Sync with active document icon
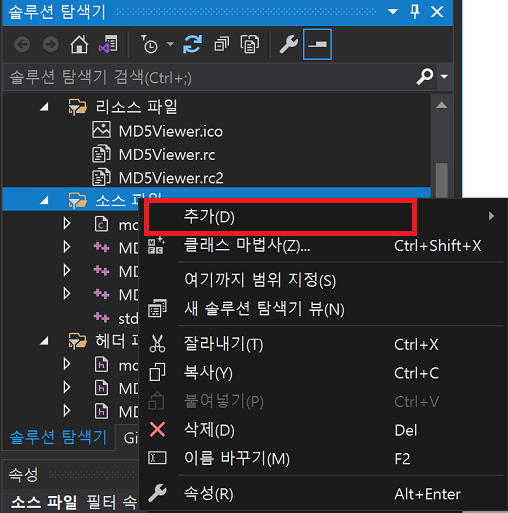 193,44
